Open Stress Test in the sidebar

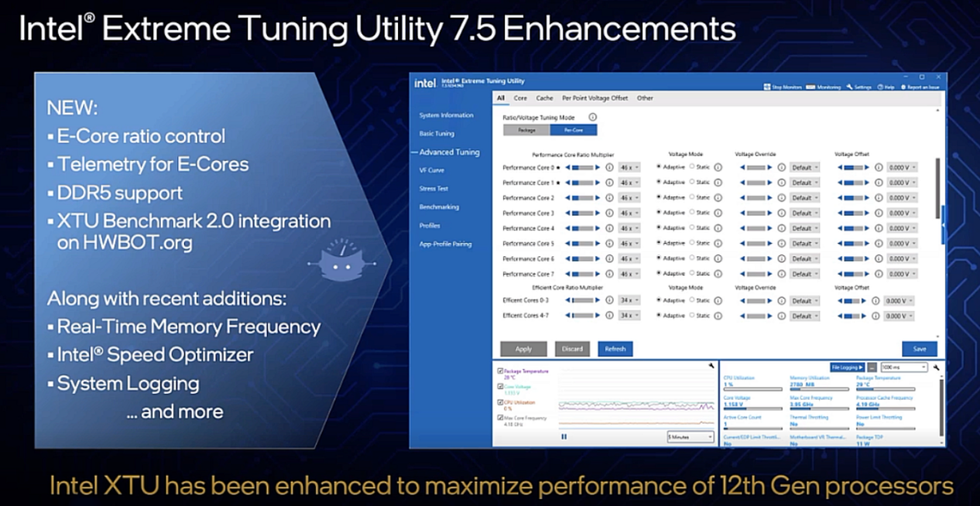coord(433,189)
